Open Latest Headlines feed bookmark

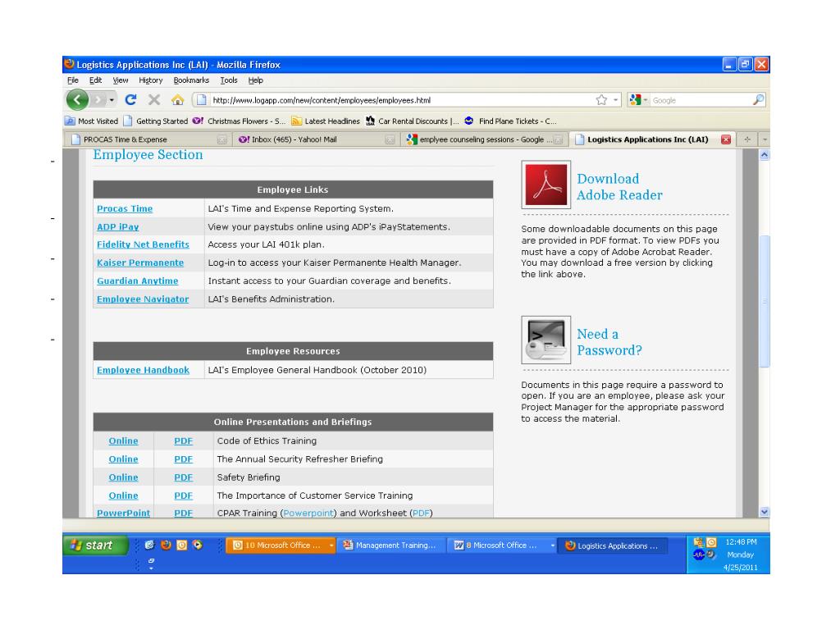point(326,121)
